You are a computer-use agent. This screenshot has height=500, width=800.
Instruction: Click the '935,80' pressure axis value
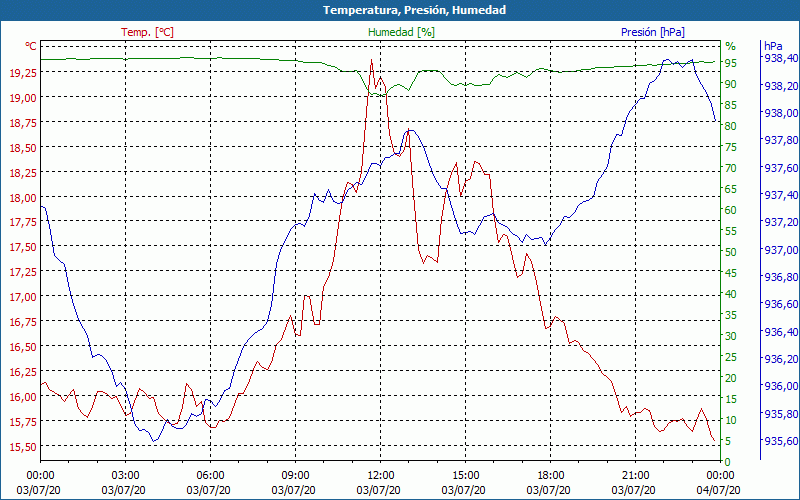click(781, 414)
